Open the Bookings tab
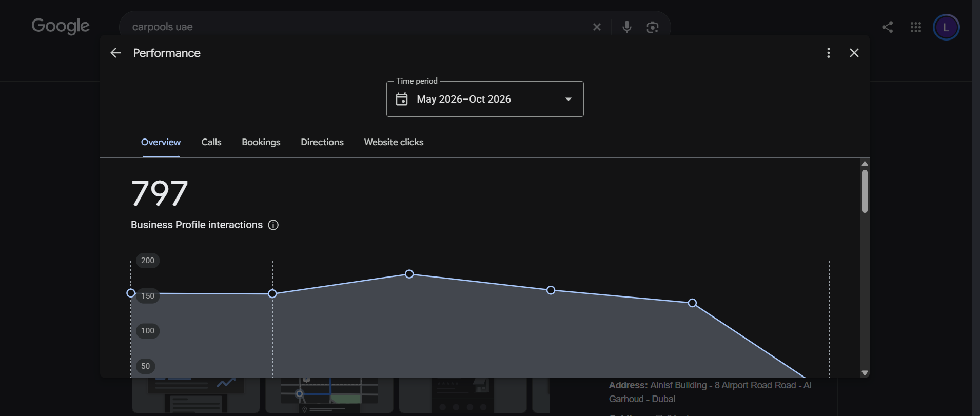Image resolution: width=980 pixels, height=416 pixels. [261, 142]
